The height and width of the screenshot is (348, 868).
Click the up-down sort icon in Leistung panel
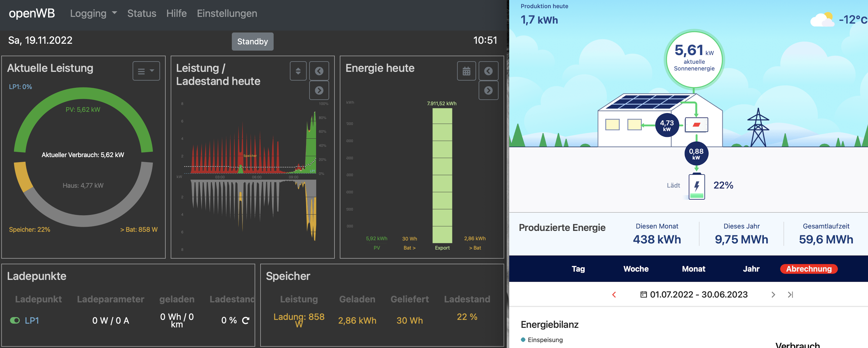tap(298, 71)
